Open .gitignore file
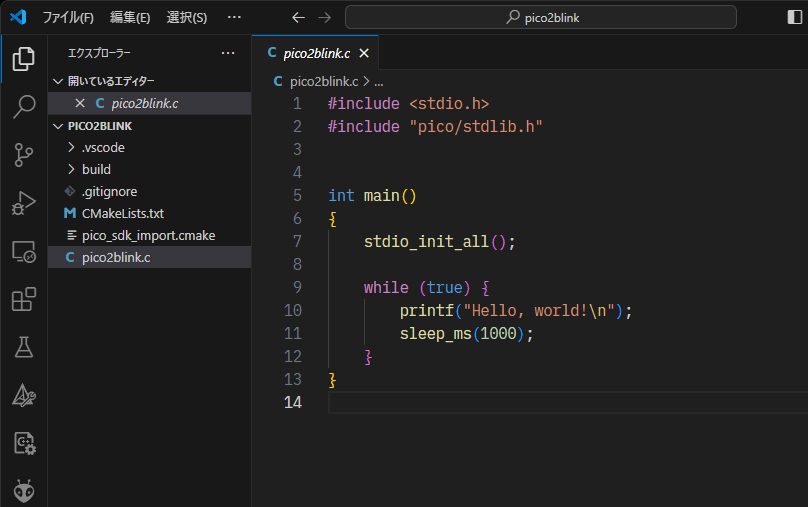808x507 pixels. pos(149,191)
